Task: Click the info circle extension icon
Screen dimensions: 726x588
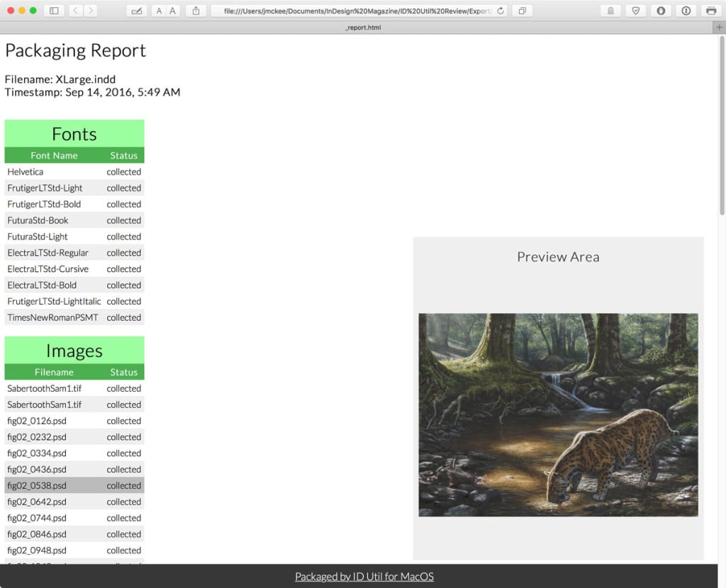Action: 686,11
